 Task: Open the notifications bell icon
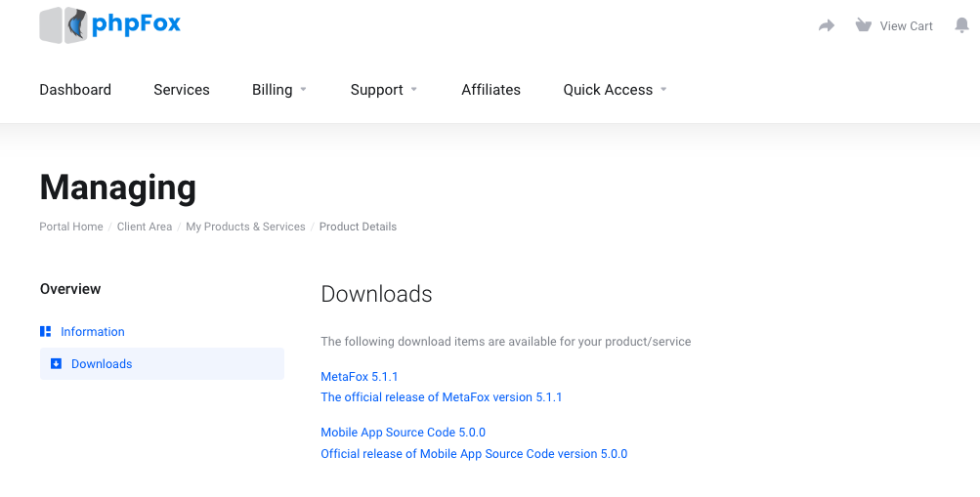click(x=961, y=25)
